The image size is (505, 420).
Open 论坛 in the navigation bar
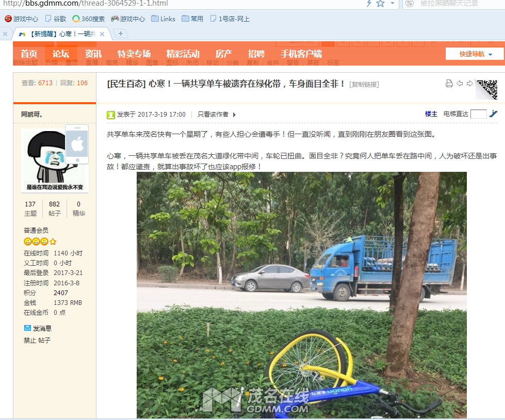[x=61, y=54]
